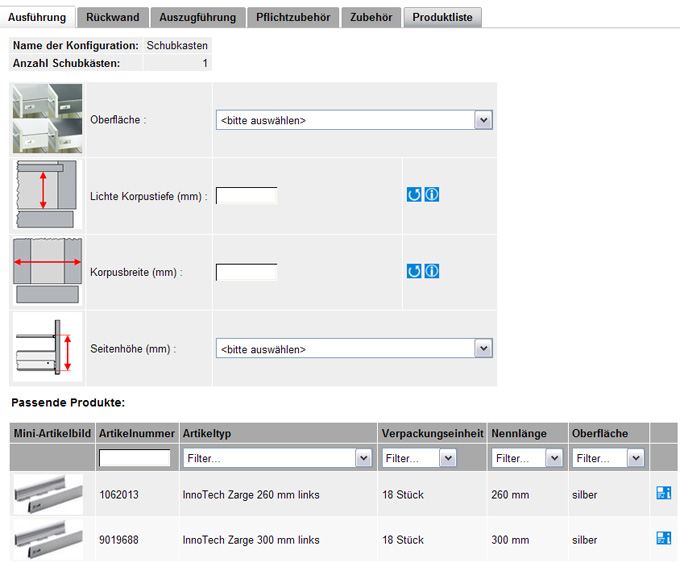Click blue action icon for article 9019688
680x563 pixels.
662,539
